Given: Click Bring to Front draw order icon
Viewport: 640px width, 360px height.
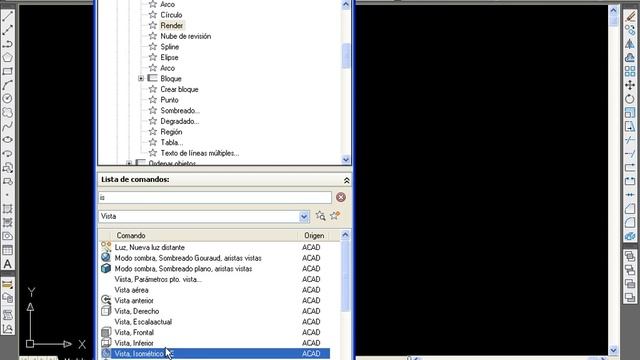Looking at the screenshot, I should 630,256.
